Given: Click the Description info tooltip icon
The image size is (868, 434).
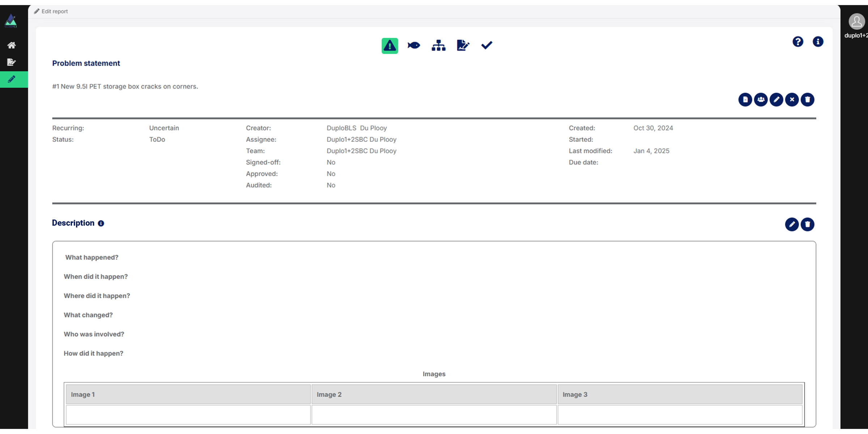Looking at the screenshot, I should (101, 224).
